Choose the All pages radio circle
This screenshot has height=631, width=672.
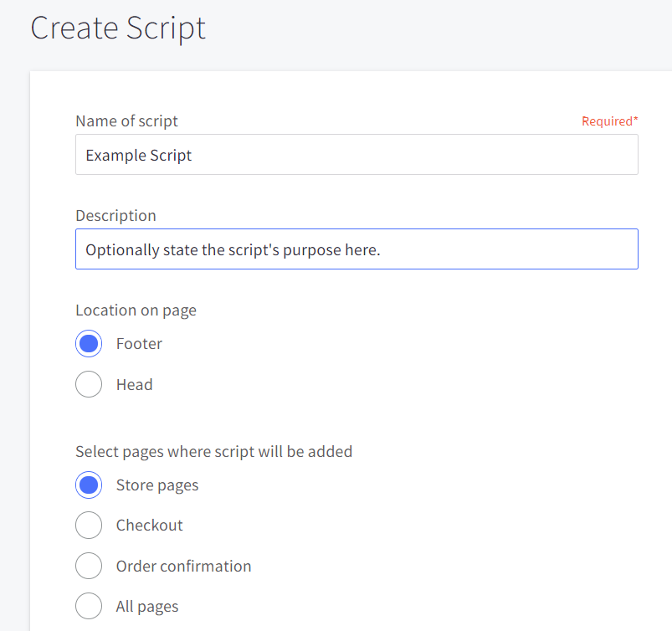(x=89, y=606)
